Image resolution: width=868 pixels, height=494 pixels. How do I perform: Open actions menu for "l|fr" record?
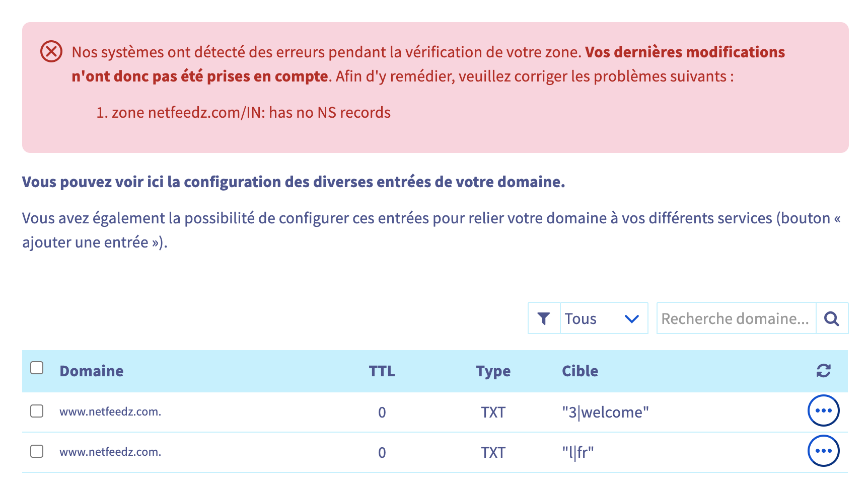point(823,451)
